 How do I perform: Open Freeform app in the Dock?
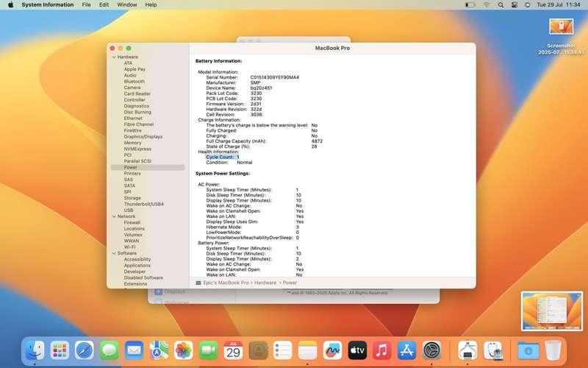pos(332,351)
